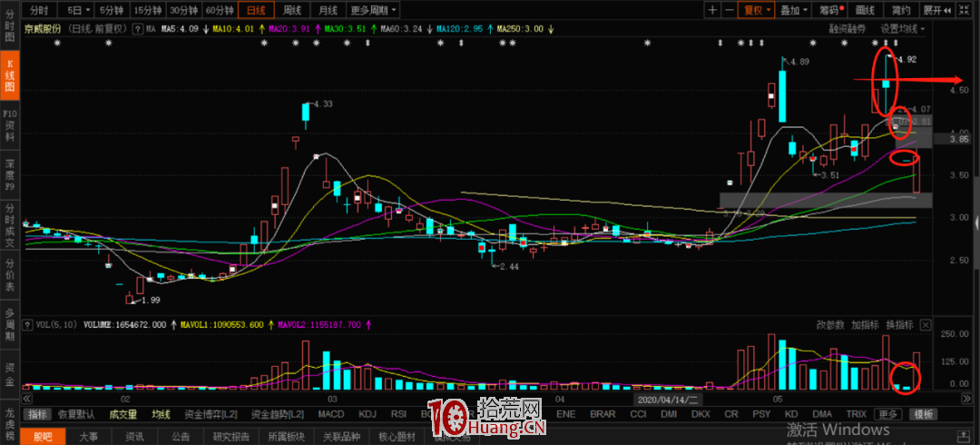Expand the 更多周期 dropdown
980x445 pixels.
tap(373, 10)
